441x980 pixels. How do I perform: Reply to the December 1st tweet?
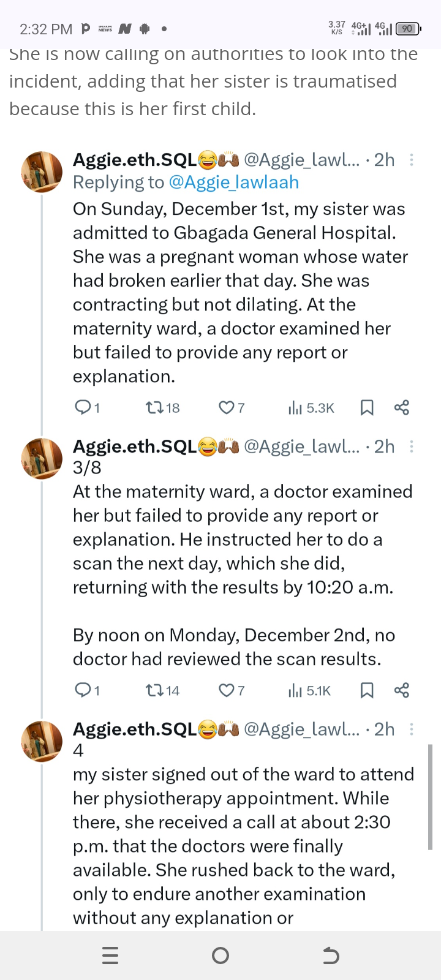coord(83,407)
